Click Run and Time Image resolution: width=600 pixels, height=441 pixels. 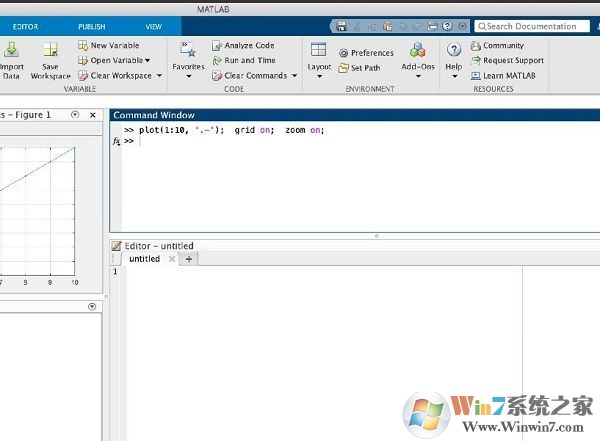(x=244, y=60)
